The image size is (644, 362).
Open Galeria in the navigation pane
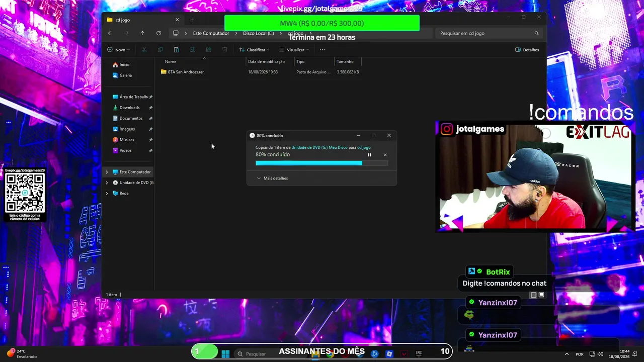(125, 75)
